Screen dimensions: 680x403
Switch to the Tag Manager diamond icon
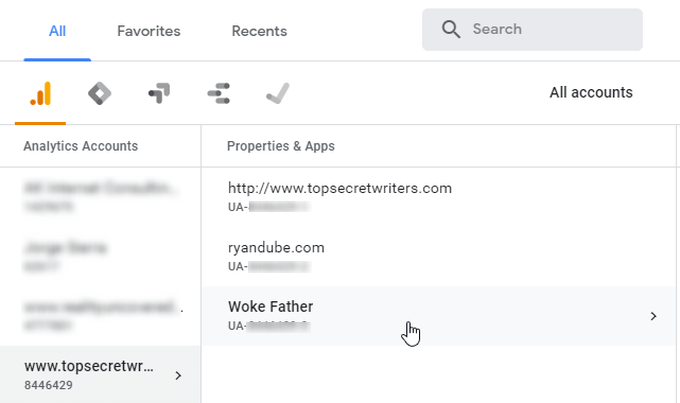coord(99,94)
